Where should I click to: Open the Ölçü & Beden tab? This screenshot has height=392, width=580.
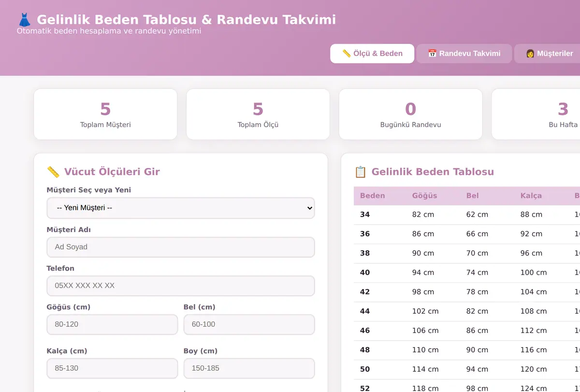coord(372,54)
